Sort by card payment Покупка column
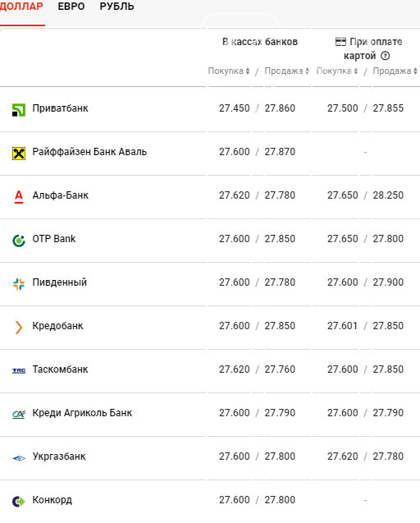Viewport: 420px width, 523px height. pos(337,71)
